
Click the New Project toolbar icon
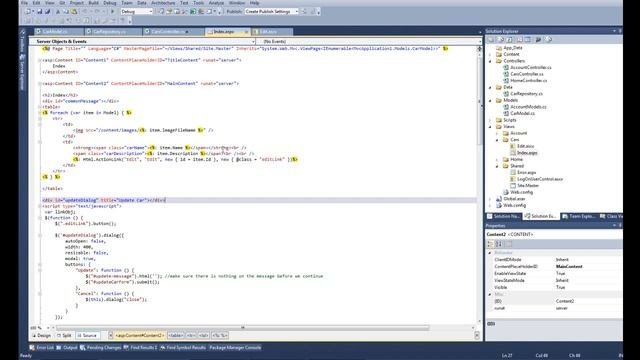[28, 12]
